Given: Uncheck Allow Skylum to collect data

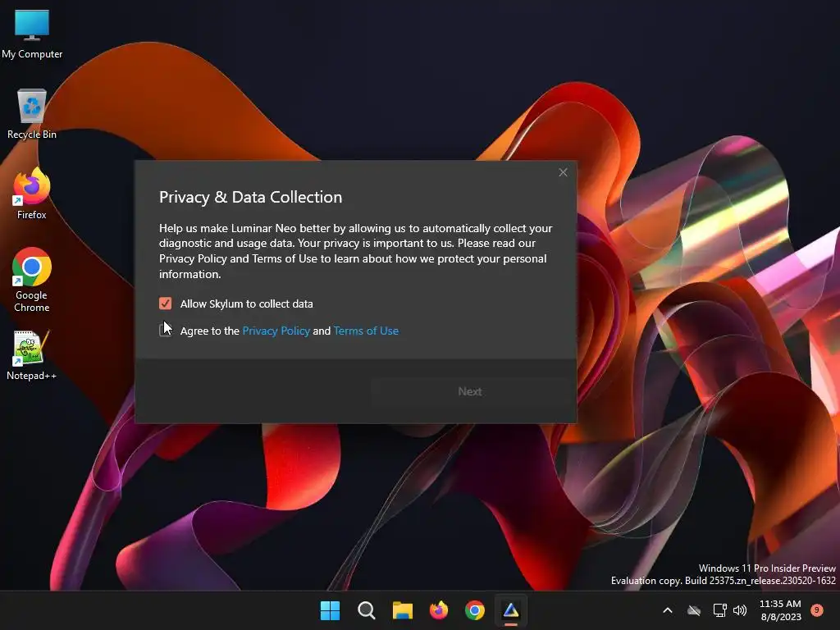Looking at the screenshot, I should 165,304.
